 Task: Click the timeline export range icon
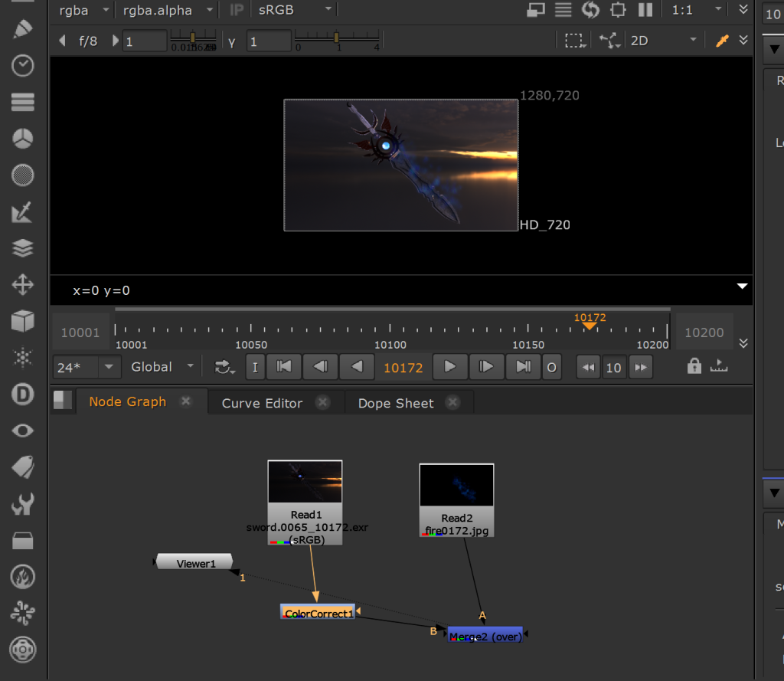pyautogui.click(x=719, y=366)
